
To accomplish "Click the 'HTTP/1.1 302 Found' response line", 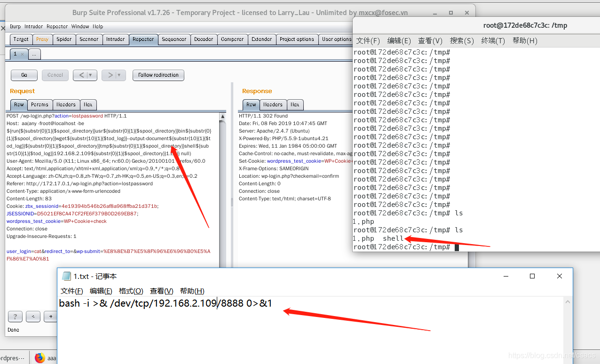I will point(263,116).
